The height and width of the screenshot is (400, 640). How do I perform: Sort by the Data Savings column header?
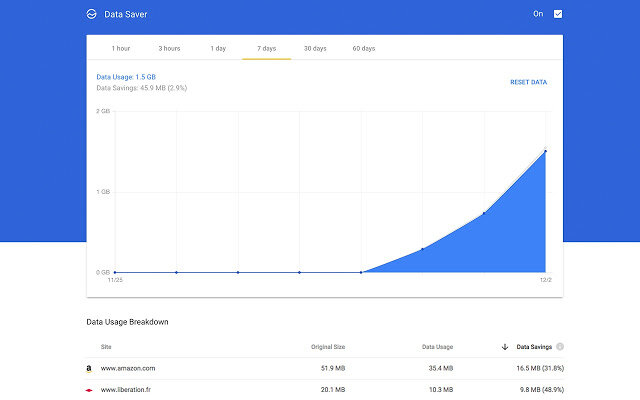click(x=532, y=347)
